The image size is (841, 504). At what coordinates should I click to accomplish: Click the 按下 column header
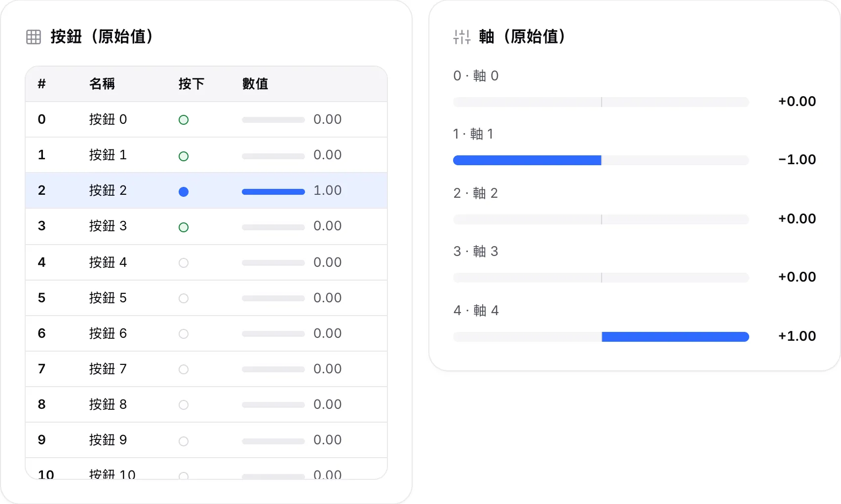point(191,84)
